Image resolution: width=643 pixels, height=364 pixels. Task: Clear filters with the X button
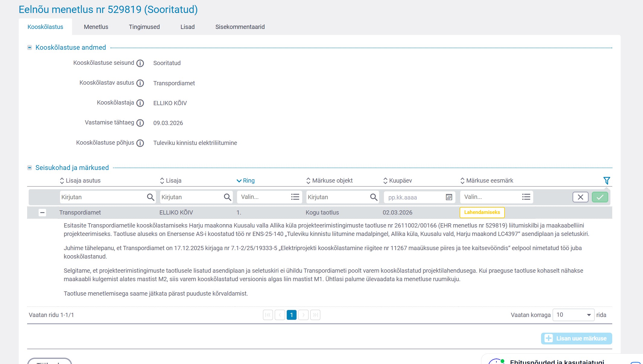pyautogui.click(x=580, y=197)
